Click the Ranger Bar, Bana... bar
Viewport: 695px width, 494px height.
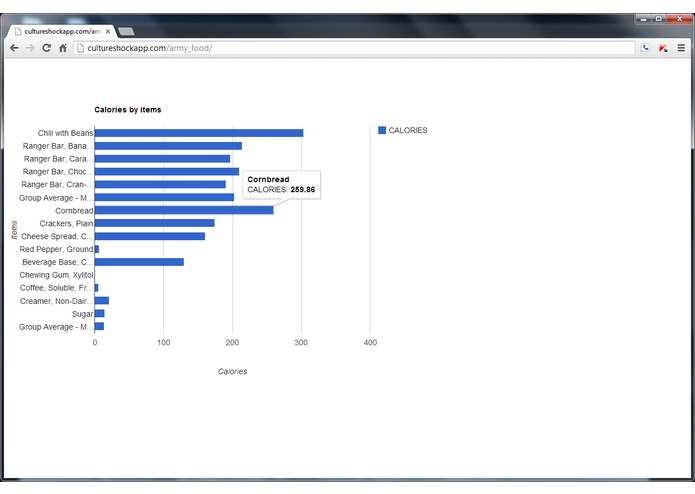pos(168,146)
